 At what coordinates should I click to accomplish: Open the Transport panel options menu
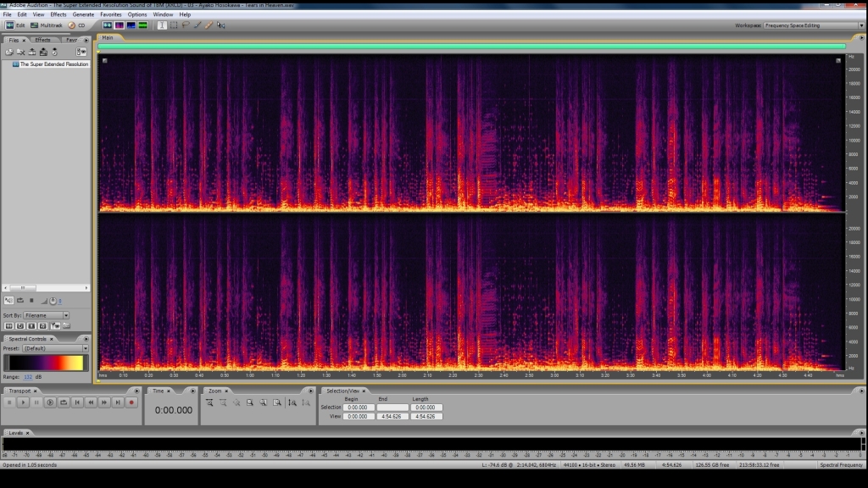click(136, 391)
